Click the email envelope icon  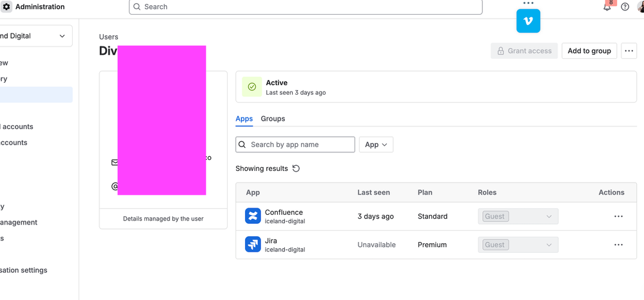pos(115,163)
